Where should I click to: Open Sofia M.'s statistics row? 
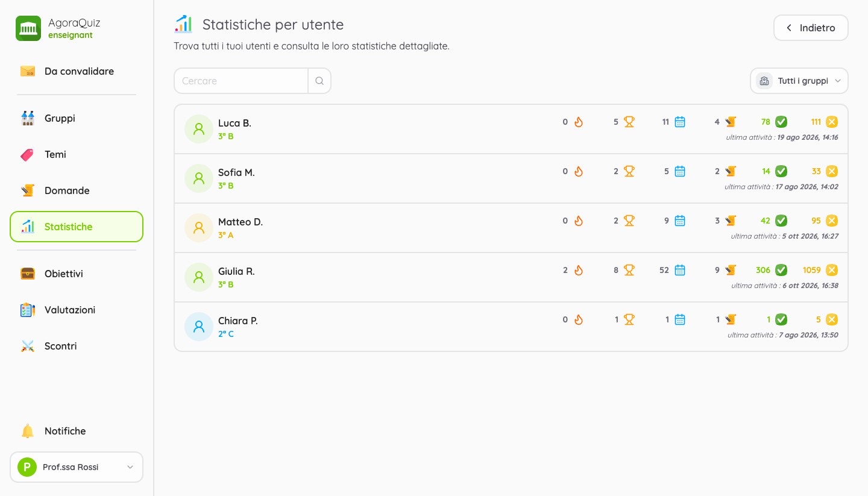511,178
